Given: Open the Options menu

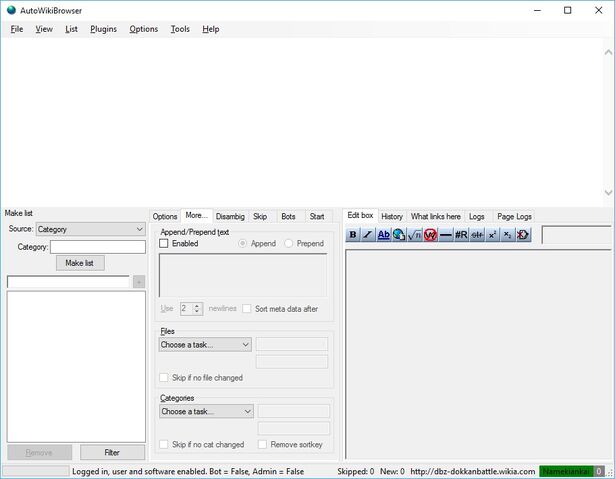Looking at the screenshot, I should point(144,29).
